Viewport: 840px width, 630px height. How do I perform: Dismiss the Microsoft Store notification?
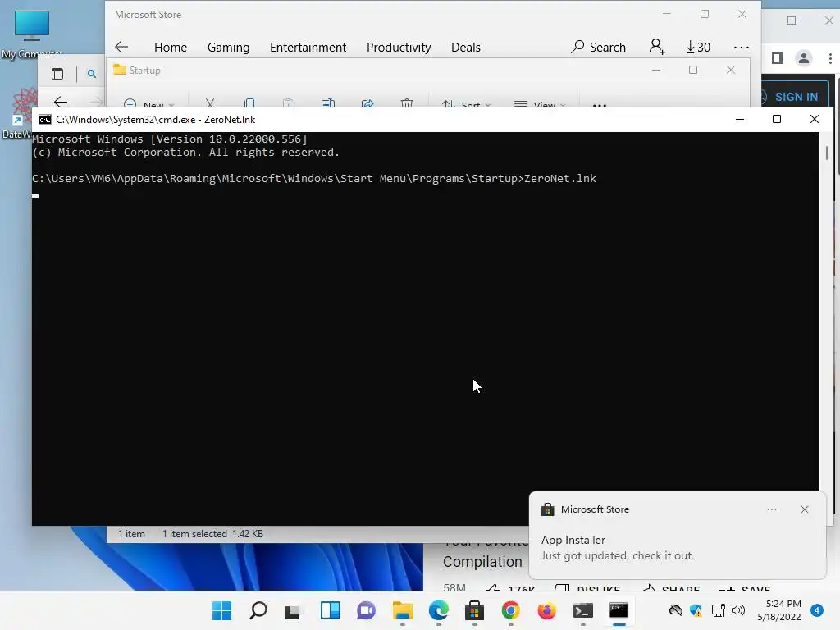(804, 509)
